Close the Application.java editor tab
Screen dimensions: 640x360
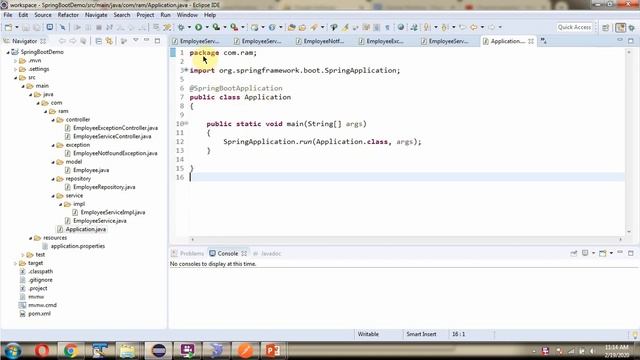[531, 41]
